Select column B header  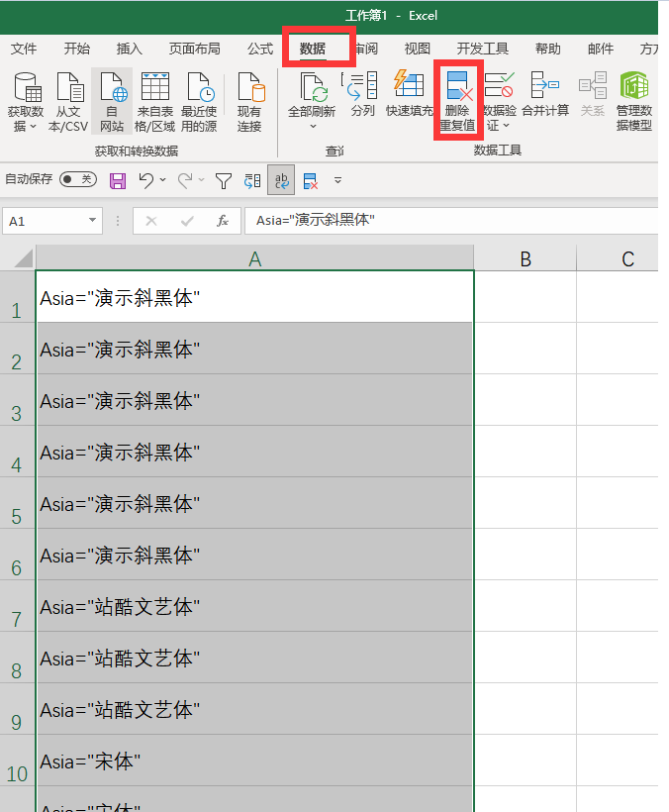pos(525,258)
